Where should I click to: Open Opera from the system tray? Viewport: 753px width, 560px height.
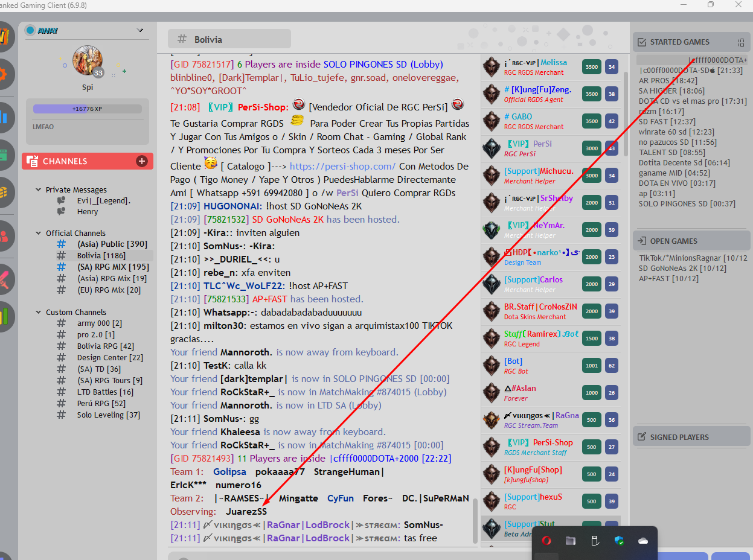click(x=546, y=541)
